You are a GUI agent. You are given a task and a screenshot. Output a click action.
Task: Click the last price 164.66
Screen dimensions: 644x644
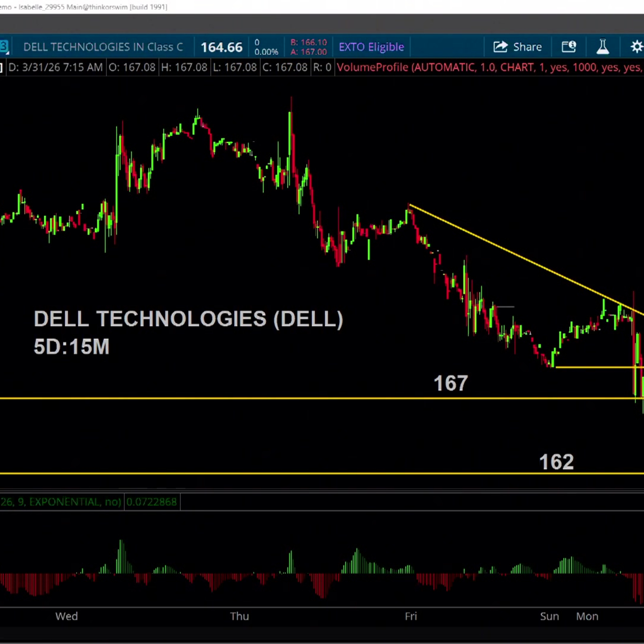point(222,47)
